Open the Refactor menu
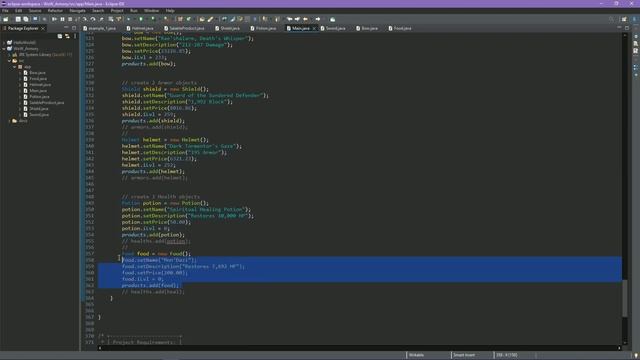 [55, 11]
